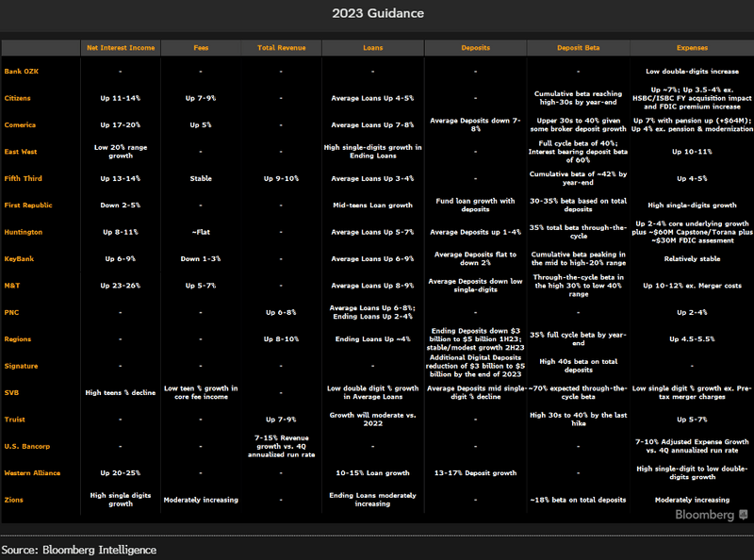Select the "Deposits" column header
754x560 pixels.
476,48
